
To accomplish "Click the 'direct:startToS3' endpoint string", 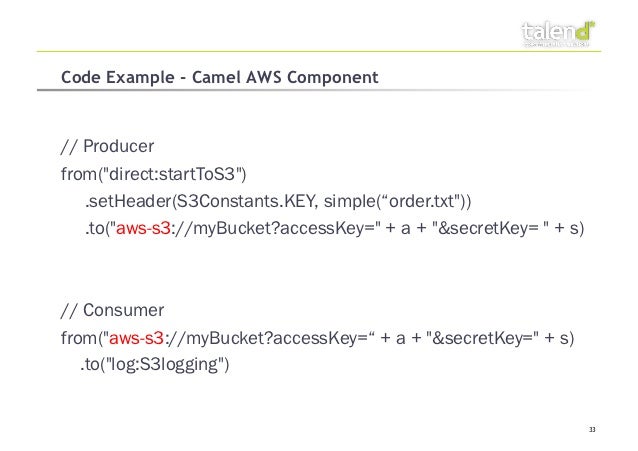I will [x=168, y=176].
